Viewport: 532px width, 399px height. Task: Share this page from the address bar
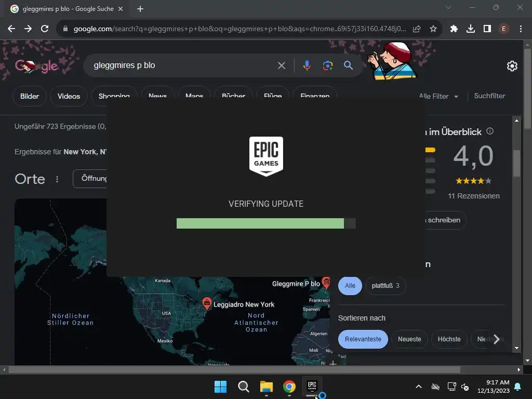pyautogui.click(x=417, y=29)
